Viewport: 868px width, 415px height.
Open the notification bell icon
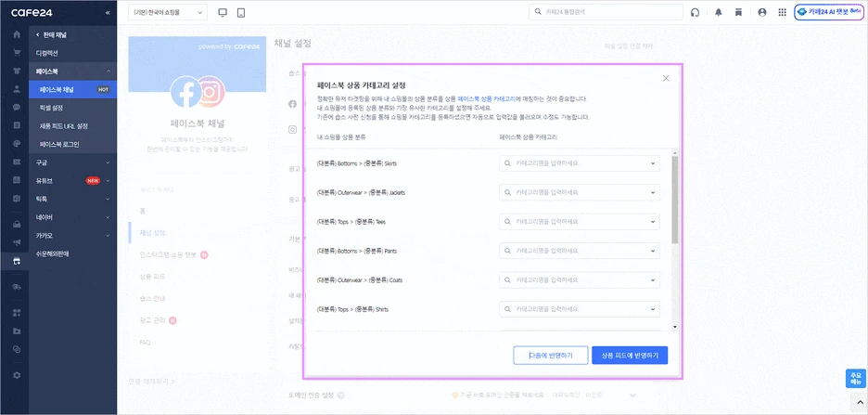click(x=719, y=12)
